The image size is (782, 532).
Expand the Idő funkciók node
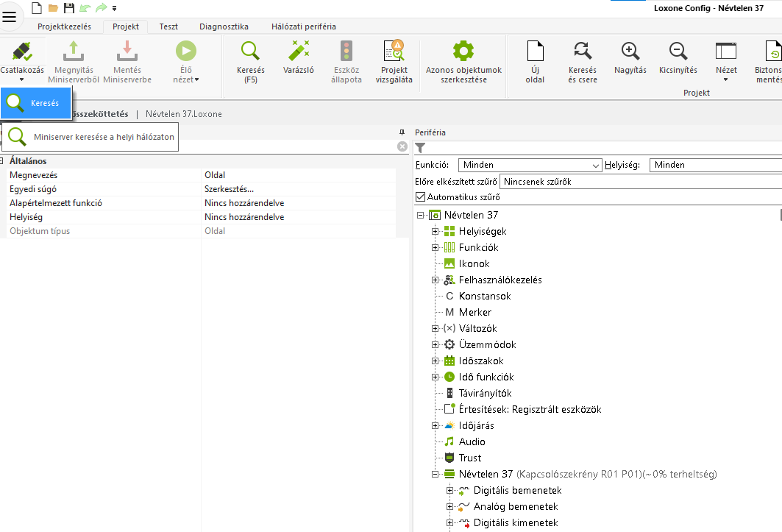pos(435,377)
